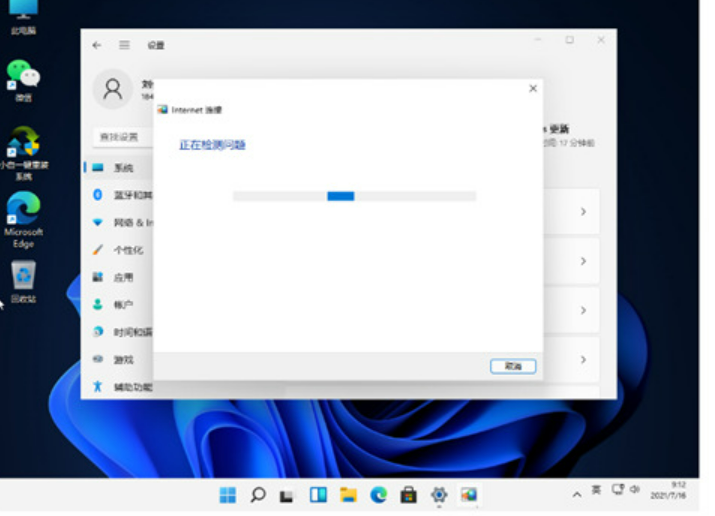Open File Explorer from the taskbar
Viewport: 715px width, 516px height.
348,495
